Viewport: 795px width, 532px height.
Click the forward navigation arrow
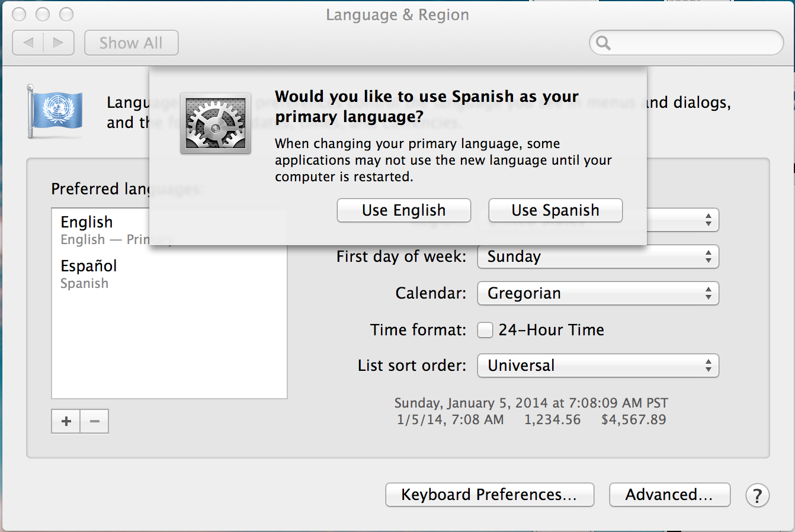58,43
